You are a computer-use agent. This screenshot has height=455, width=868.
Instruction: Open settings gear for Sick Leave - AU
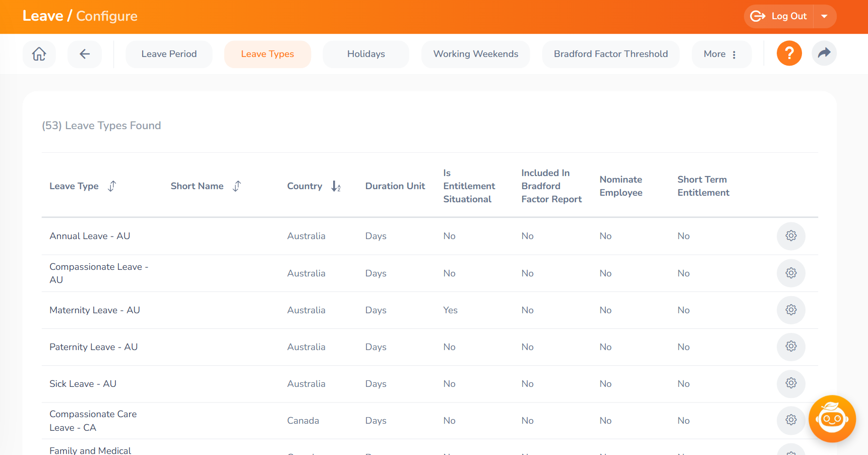[791, 383]
